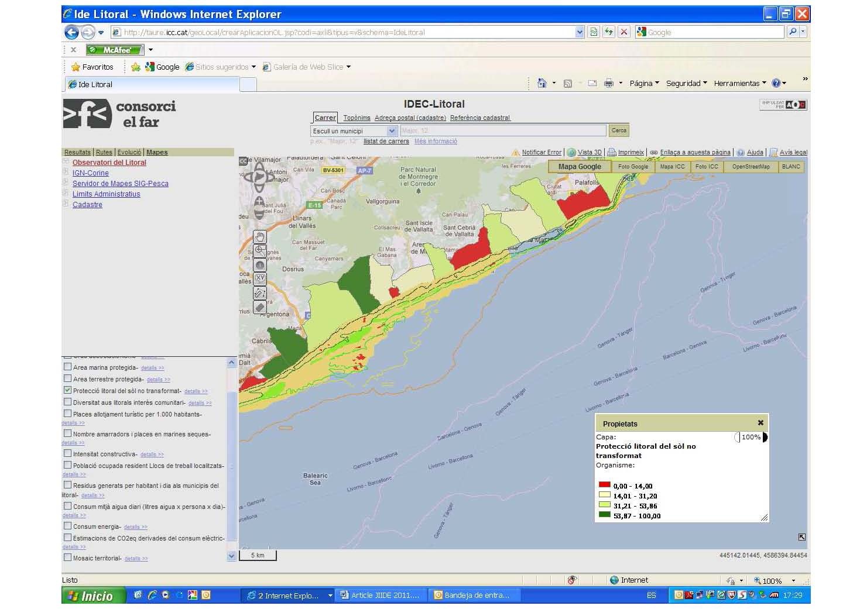Viewport: 860px width, 616px height.
Task: Open the Servidor de Mapes SIG-Pesca link
Action: (121, 183)
